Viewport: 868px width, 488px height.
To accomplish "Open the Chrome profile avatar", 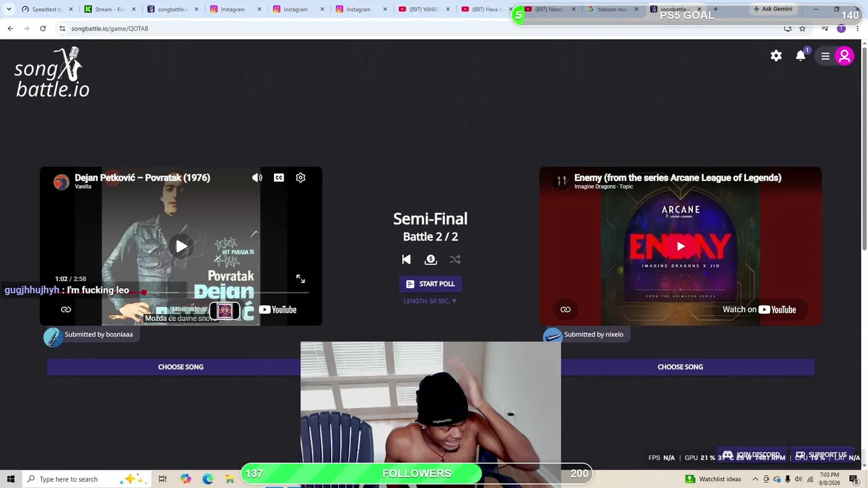I will tap(842, 28).
